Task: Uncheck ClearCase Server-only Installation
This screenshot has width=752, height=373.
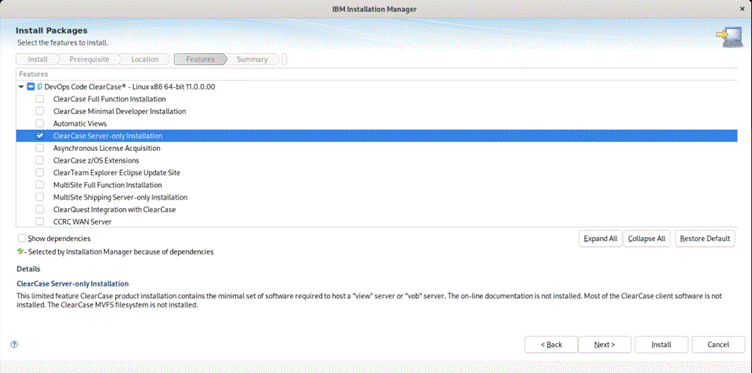Action: tap(40, 136)
